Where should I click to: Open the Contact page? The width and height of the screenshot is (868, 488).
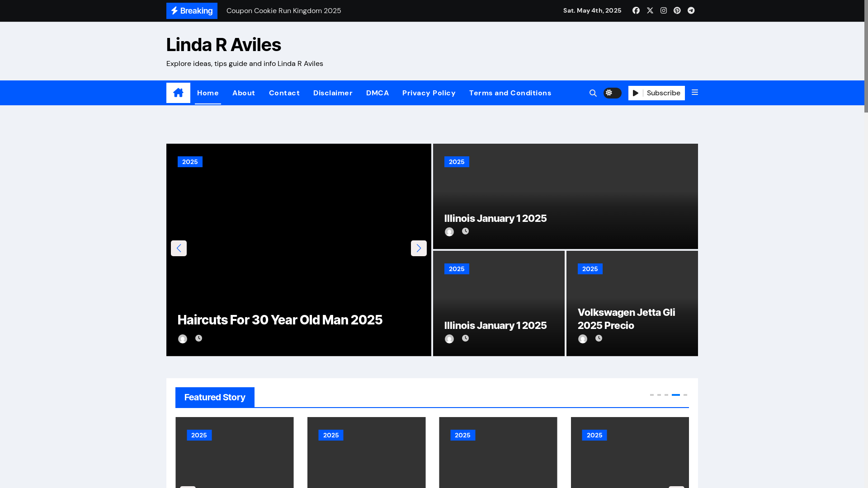click(x=284, y=93)
